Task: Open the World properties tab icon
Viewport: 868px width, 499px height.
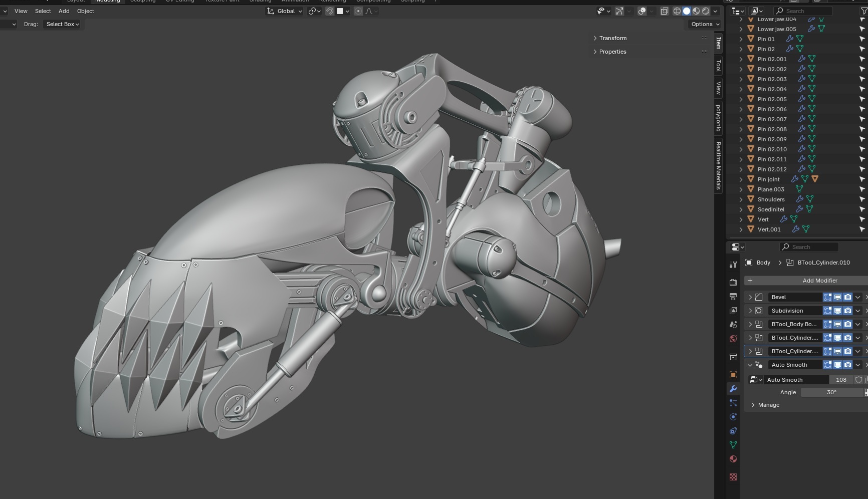Action: pos(733,339)
